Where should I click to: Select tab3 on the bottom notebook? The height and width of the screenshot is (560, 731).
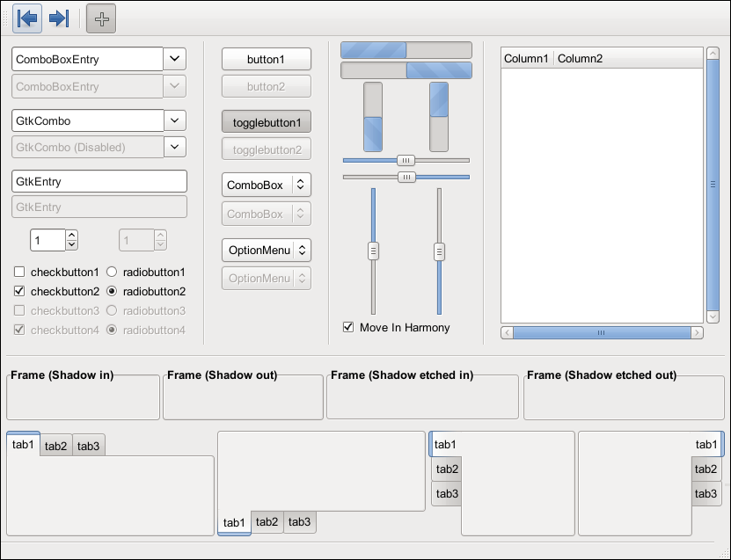(x=298, y=522)
